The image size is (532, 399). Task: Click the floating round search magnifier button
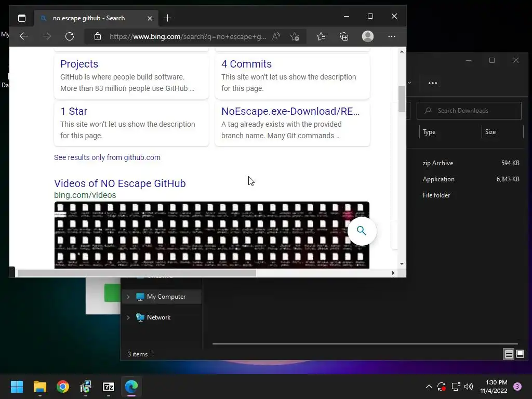click(362, 231)
